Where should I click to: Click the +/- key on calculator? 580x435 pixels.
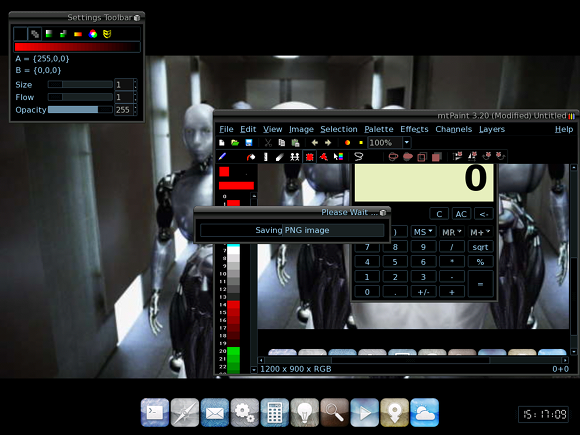coord(423,292)
